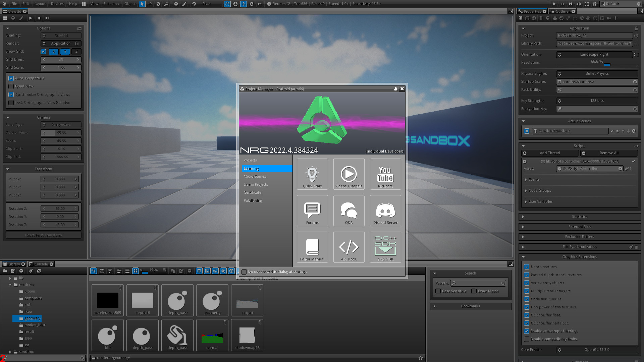Open Videos Tutorials tile
This screenshot has height=362, width=644.
pos(348,174)
